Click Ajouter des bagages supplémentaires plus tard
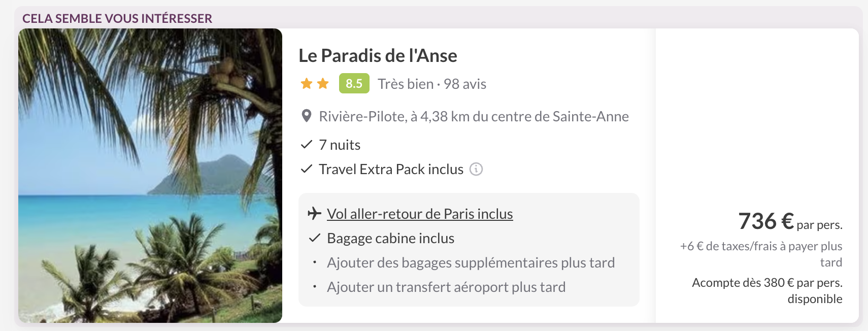The width and height of the screenshot is (868, 331). (471, 262)
